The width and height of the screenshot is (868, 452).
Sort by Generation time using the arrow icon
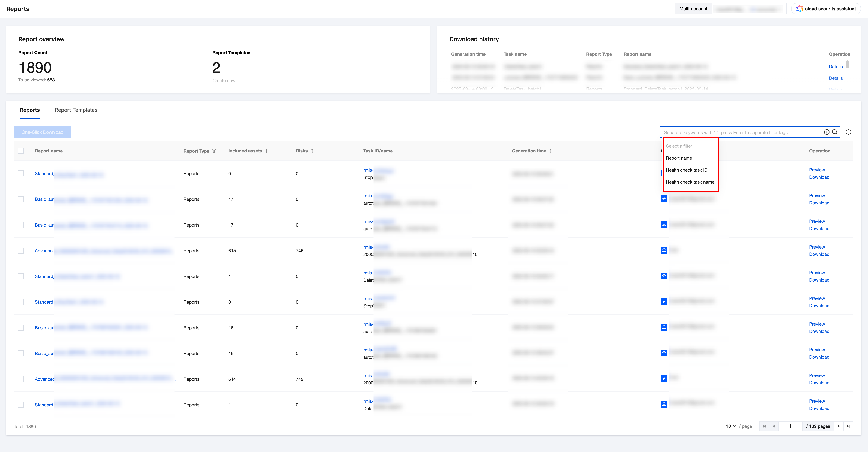(x=551, y=151)
